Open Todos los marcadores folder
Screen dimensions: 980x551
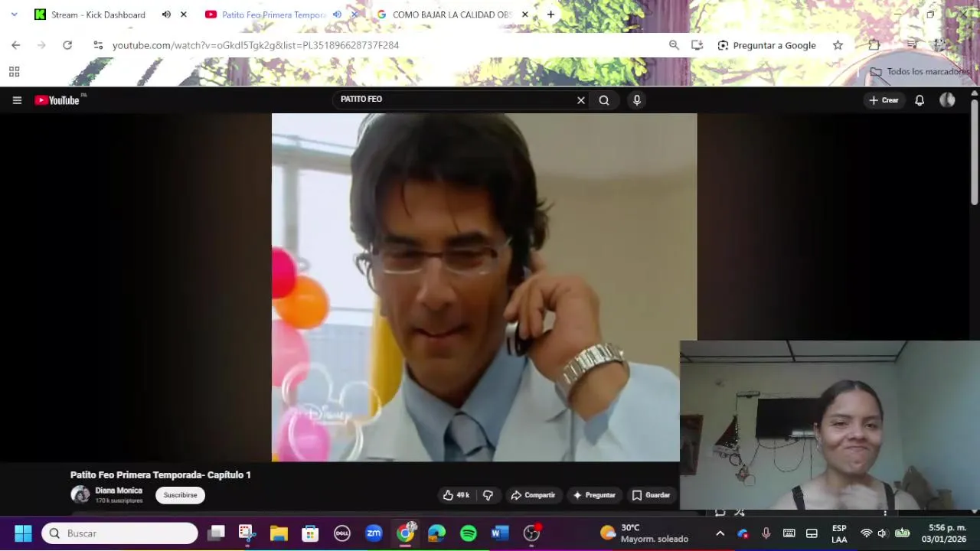click(x=920, y=71)
